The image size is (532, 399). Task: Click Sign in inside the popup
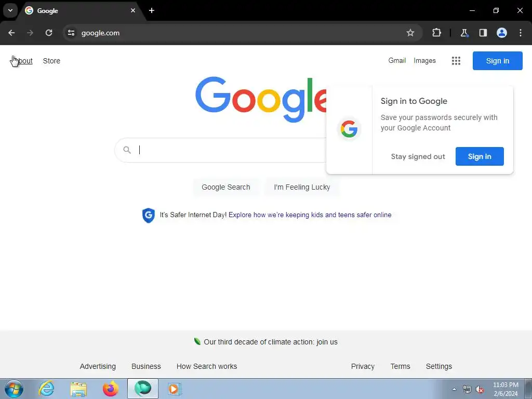point(480,156)
